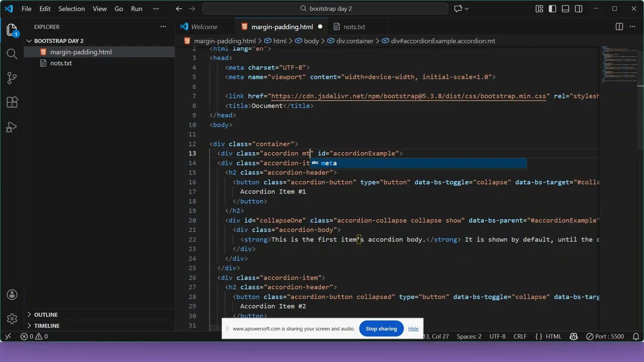Click breadcrumb div#accordionExample.accordion.mt
This screenshot has width=644, height=362.
443,41
